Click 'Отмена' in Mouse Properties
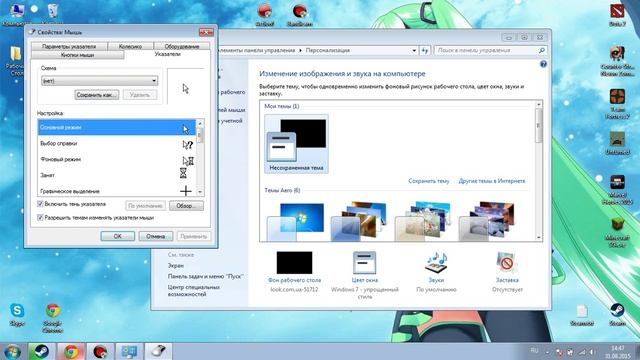Viewport: 640px width, 360px height. [156, 236]
